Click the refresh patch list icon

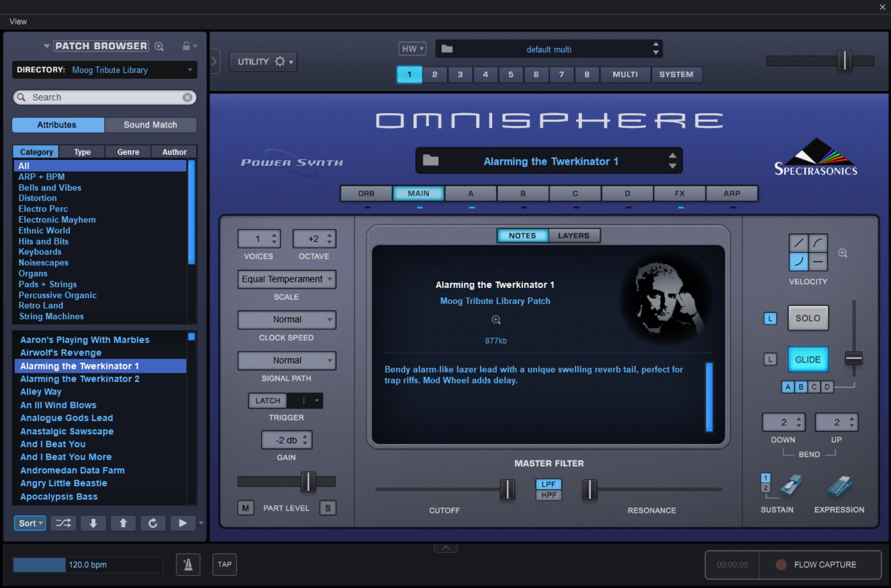153,523
